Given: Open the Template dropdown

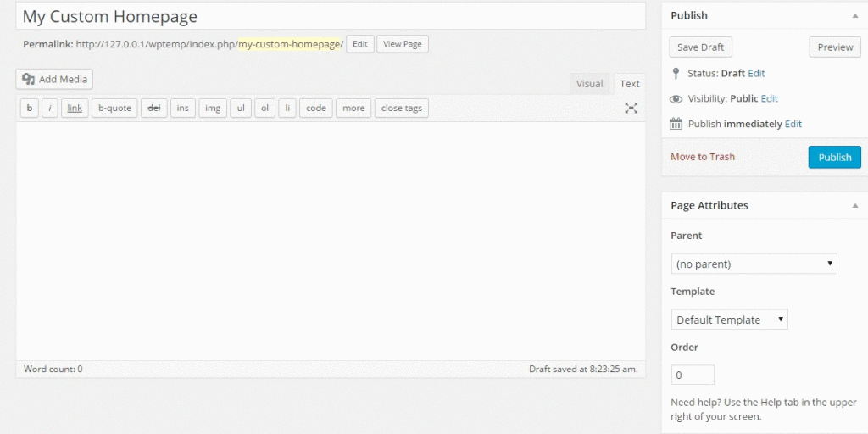Looking at the screenshot, I should pos(730,320).
